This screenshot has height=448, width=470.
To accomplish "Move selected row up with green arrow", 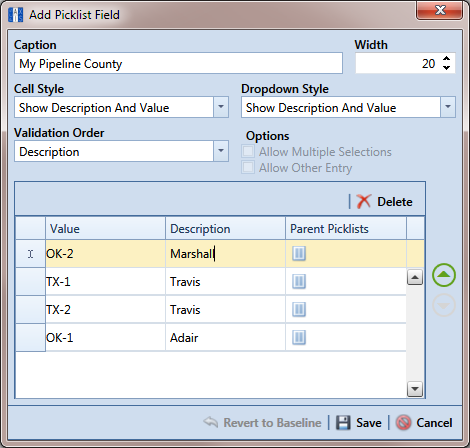I will 444,275.
